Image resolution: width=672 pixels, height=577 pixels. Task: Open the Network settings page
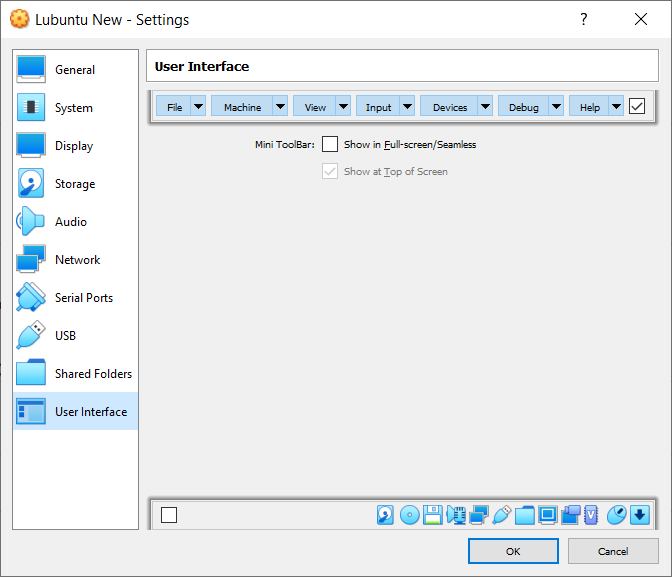coord(75,260)
